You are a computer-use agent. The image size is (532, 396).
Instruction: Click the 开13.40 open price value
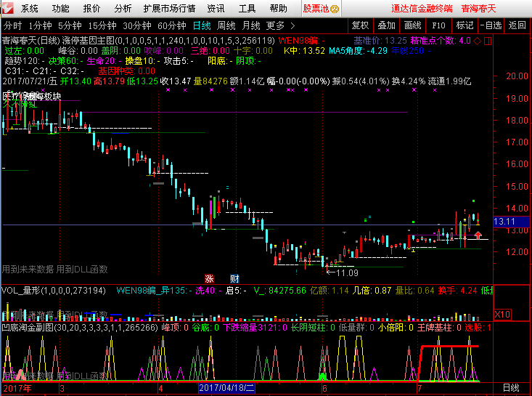point(75,81)
